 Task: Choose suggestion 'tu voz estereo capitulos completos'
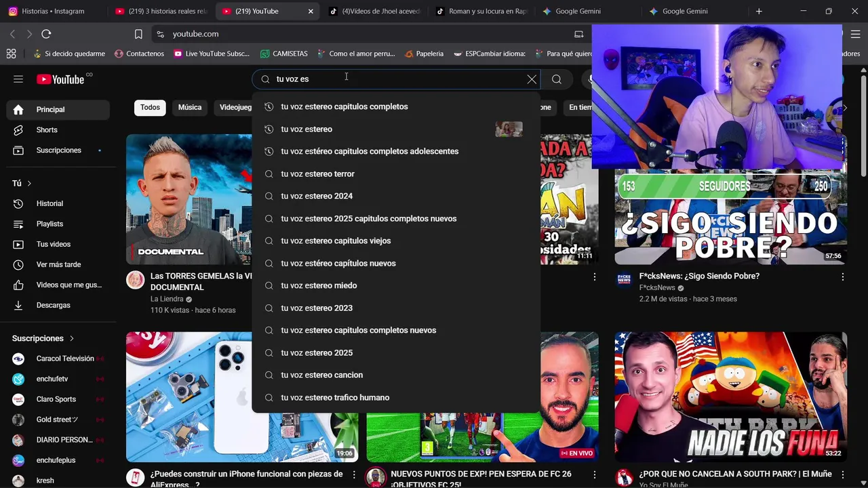pos(396,106)
